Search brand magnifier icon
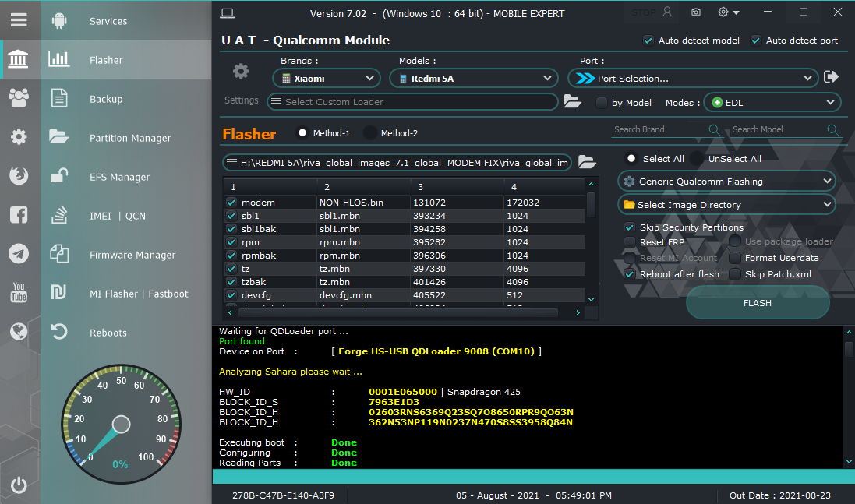The width and height of the screenshot is (855, 504). (x=713, y=129)
